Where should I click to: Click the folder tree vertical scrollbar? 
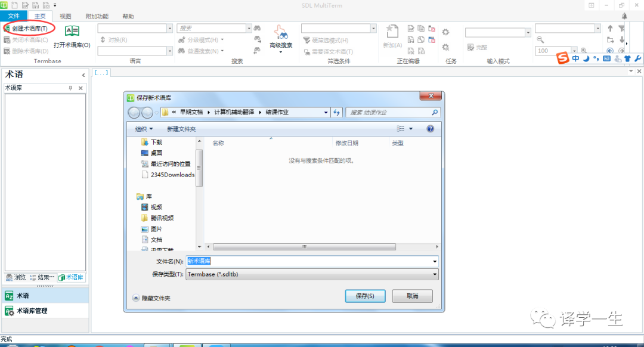199,168
